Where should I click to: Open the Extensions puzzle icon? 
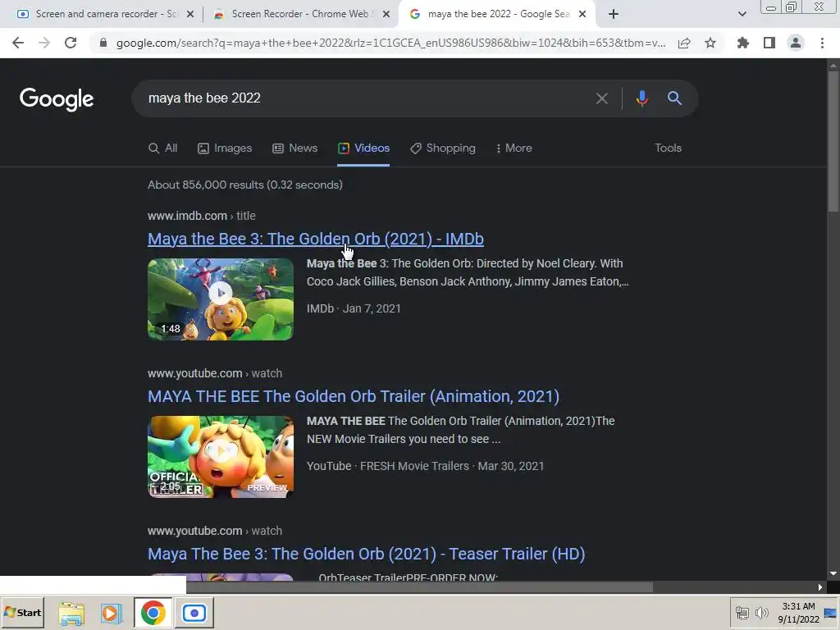pyautogui.click(x=743, y=43)
